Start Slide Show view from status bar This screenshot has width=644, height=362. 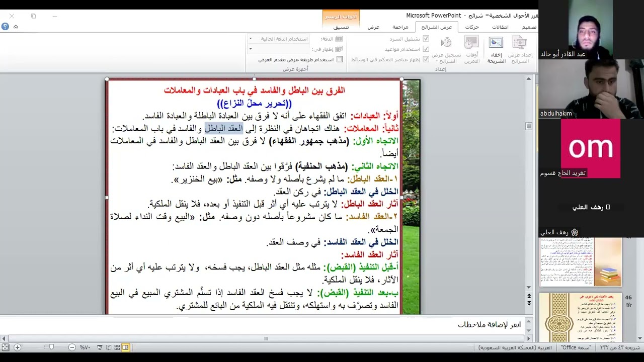(100, 347)
